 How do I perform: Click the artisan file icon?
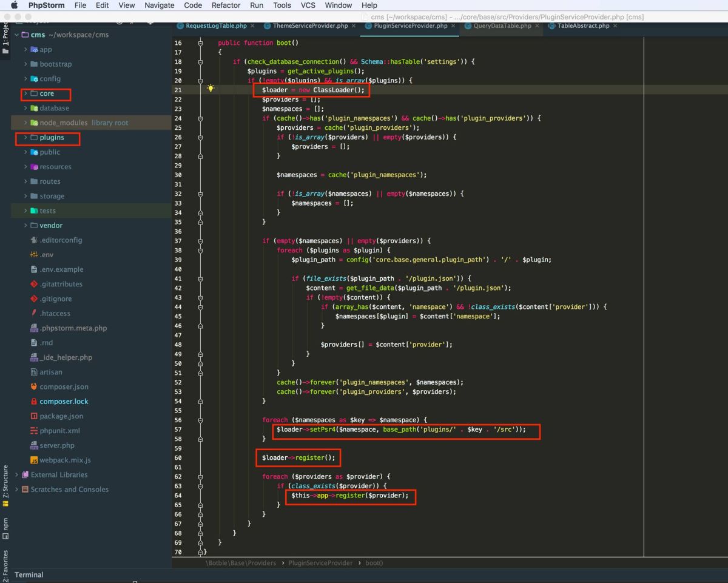(x=34, y=372)
